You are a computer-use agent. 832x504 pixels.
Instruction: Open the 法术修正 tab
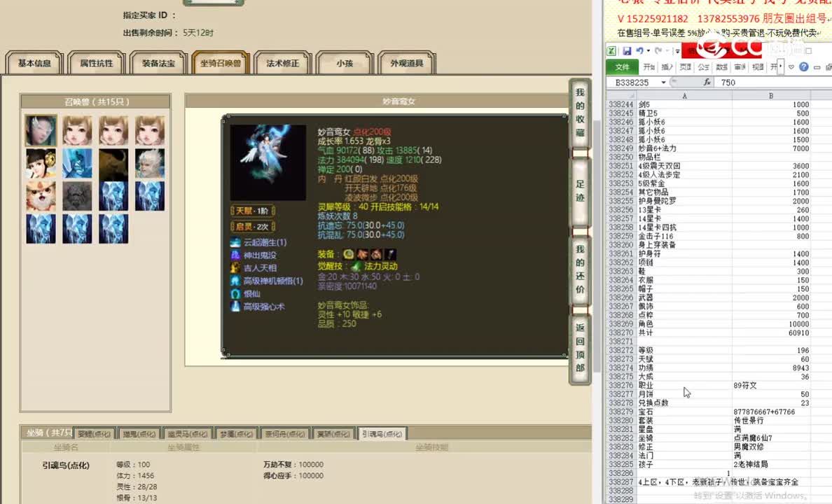[x=282, y=63]
